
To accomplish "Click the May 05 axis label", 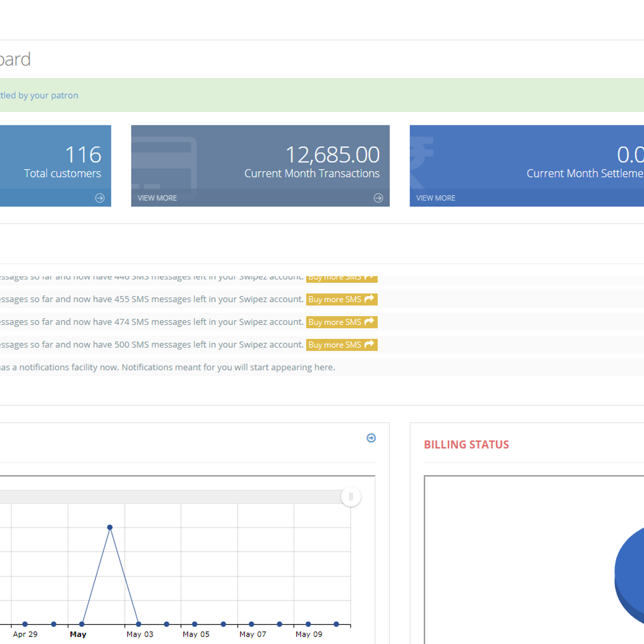I will point(196,634).
